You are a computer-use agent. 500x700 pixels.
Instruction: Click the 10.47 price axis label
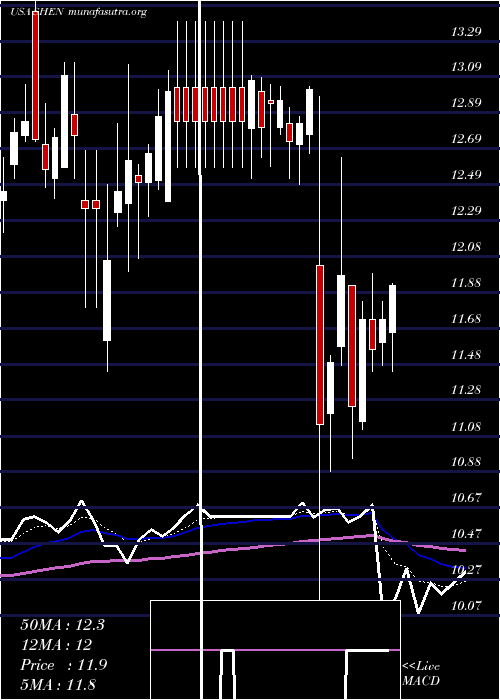tap(466, 534)
